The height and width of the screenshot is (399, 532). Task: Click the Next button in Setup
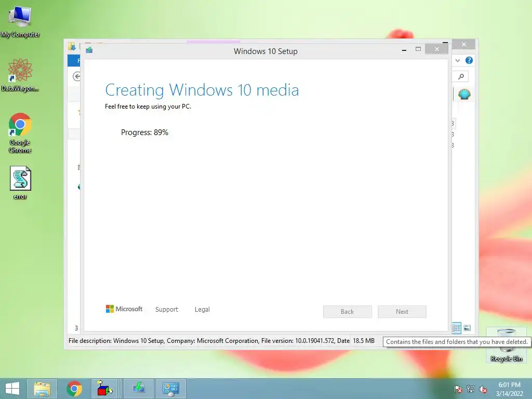click(402, 312)
